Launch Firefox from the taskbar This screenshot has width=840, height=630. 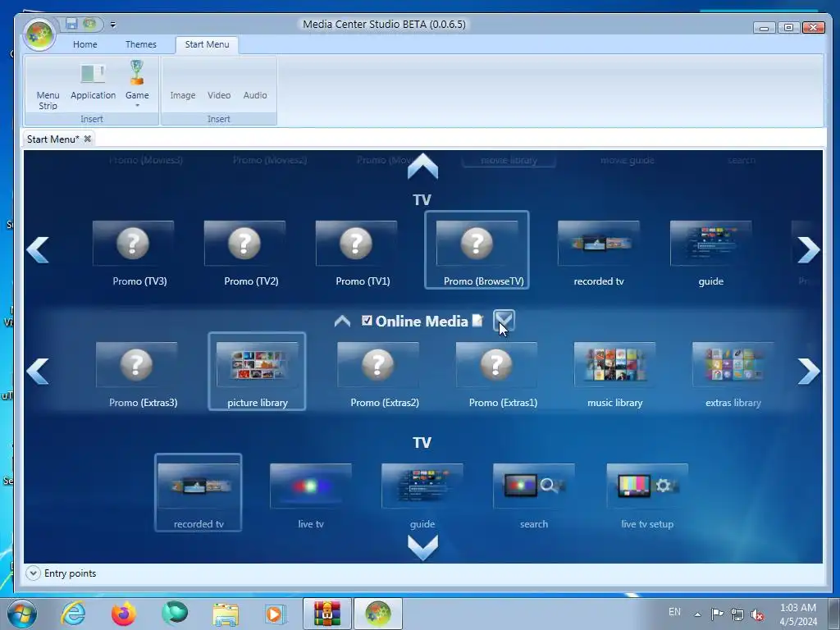pos(124,614)
